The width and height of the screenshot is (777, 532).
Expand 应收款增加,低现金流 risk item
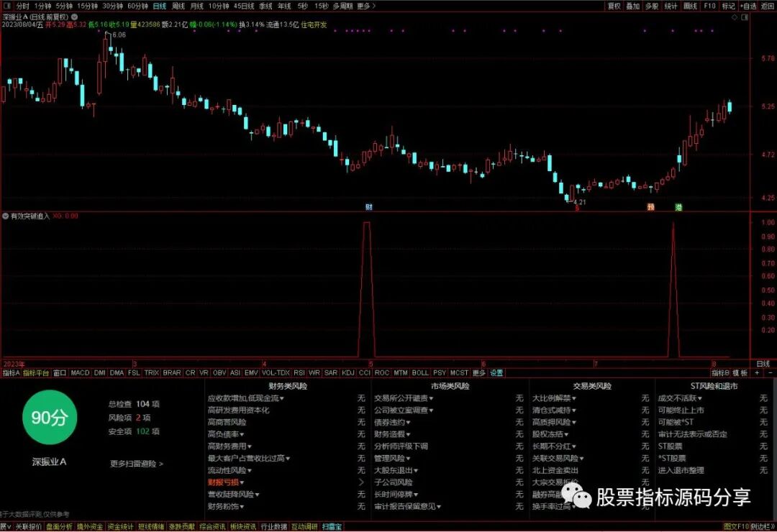tap(246, 398)
